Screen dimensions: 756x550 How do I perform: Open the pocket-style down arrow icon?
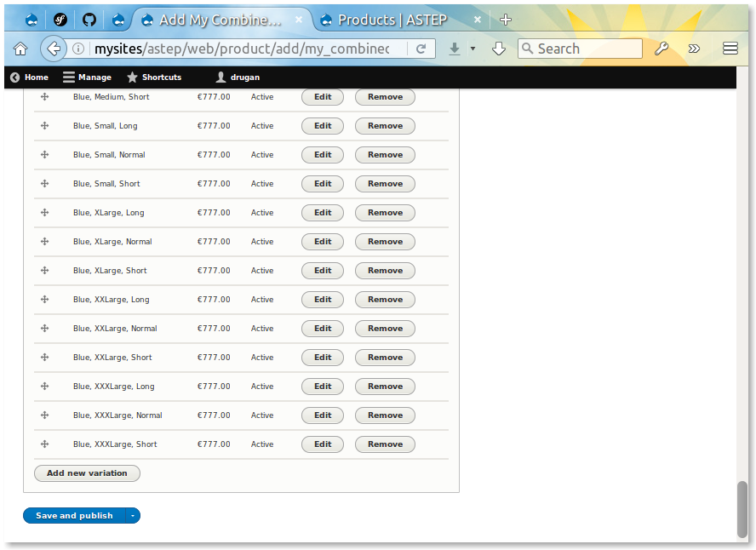pos(499,49)
